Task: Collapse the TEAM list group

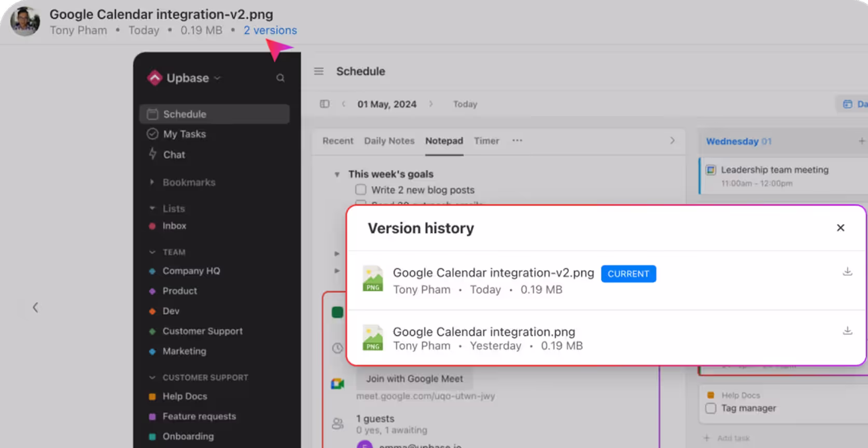Action: point(152,253)
